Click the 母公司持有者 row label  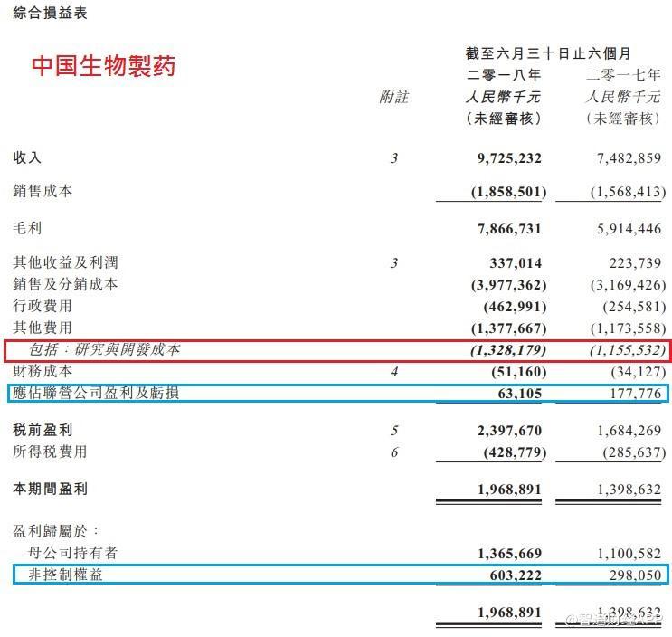click(73, 553)
